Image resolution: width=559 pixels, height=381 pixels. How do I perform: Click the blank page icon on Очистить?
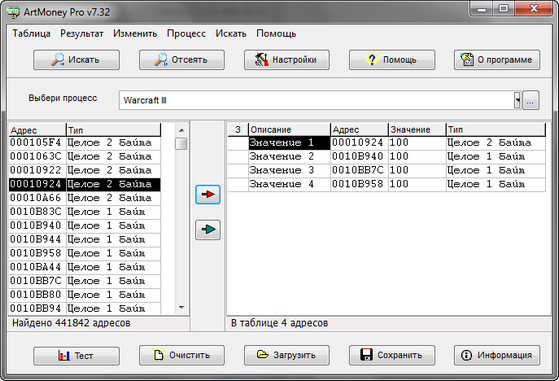[x=159, y=355]
